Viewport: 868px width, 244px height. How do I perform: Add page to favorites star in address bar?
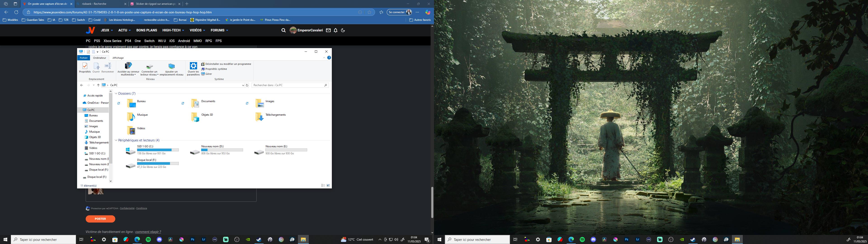369,12
